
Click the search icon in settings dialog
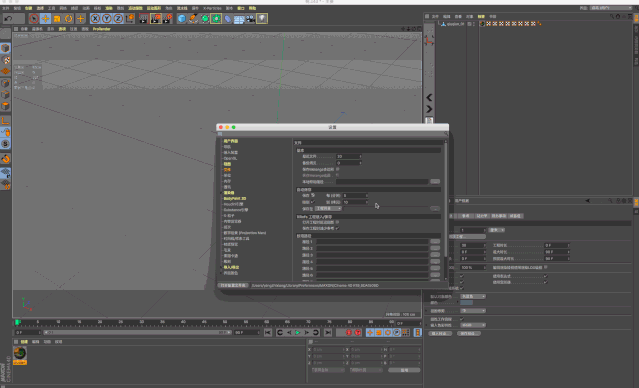tap(446, 134)
